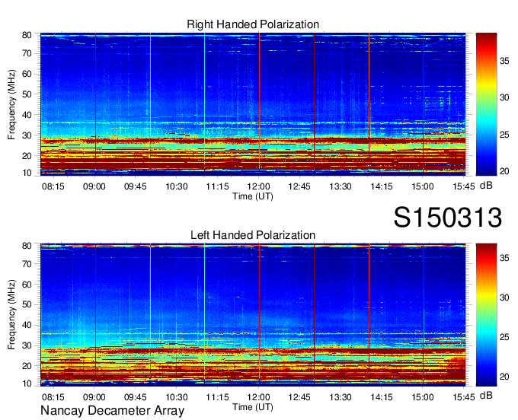Click the 30 dB label on bottom color bar
Image resolution: width=518 pixels, height=420 pixels.
(x=504, y=297)
